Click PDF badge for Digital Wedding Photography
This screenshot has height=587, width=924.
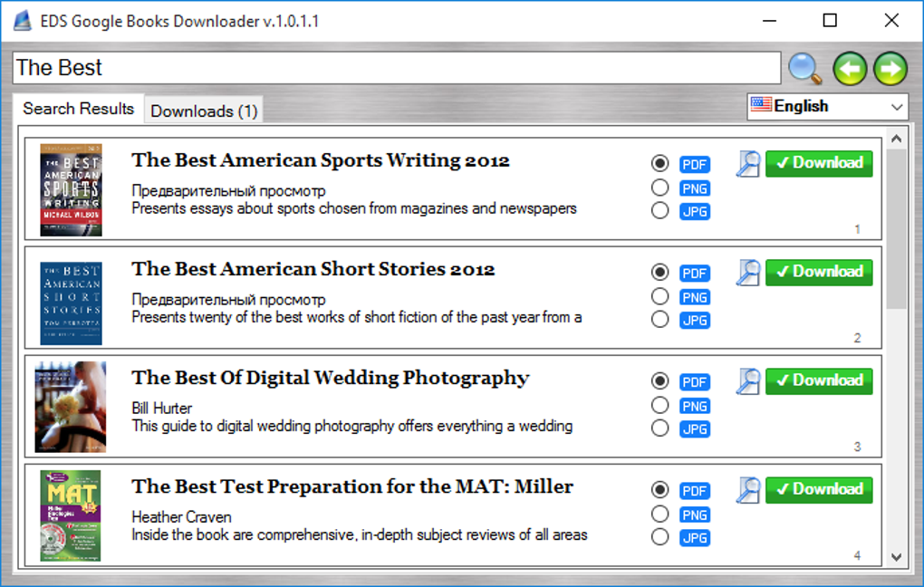pyautogui.click(x=695, y=382)
